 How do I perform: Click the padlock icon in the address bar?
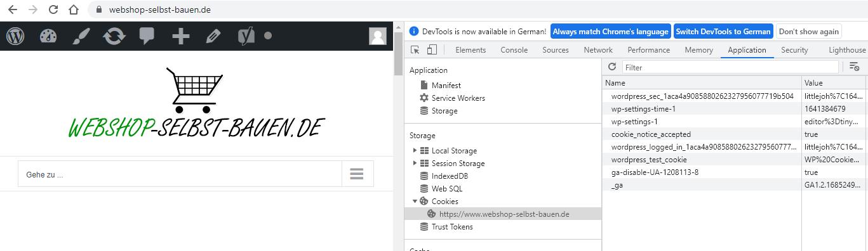[x=98, y=10]
